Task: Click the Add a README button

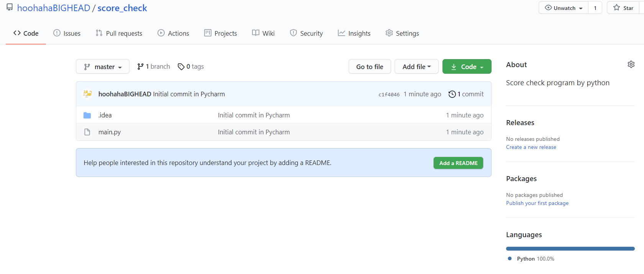Action: point(458,163)
